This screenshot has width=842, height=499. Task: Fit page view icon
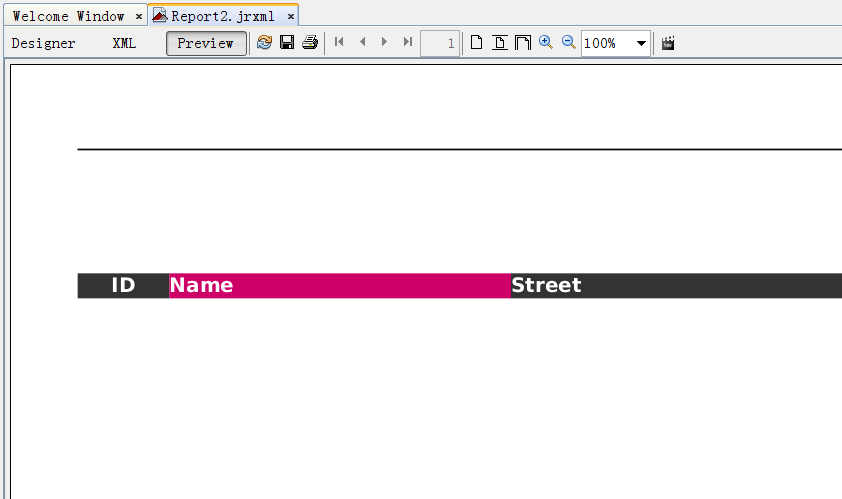(x=499, y=42)
